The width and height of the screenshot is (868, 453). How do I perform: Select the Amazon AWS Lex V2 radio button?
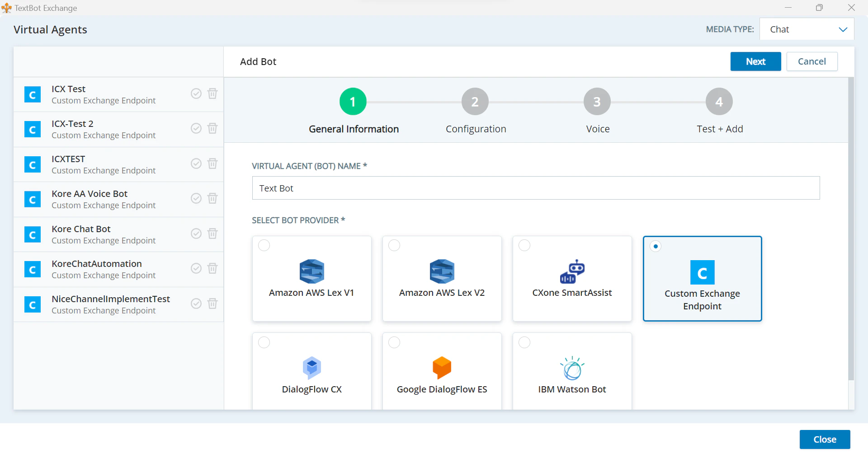coord(394,245)
